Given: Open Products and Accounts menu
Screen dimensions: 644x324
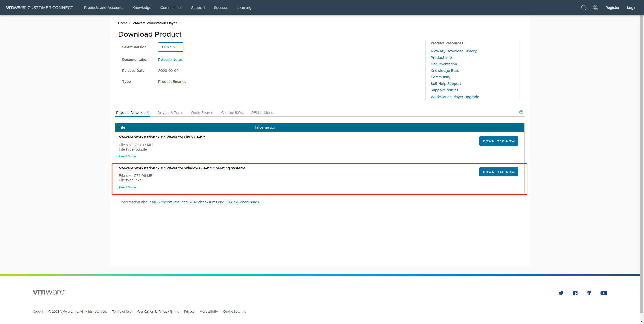Looking at the screenshot, I should pos(104,8).
